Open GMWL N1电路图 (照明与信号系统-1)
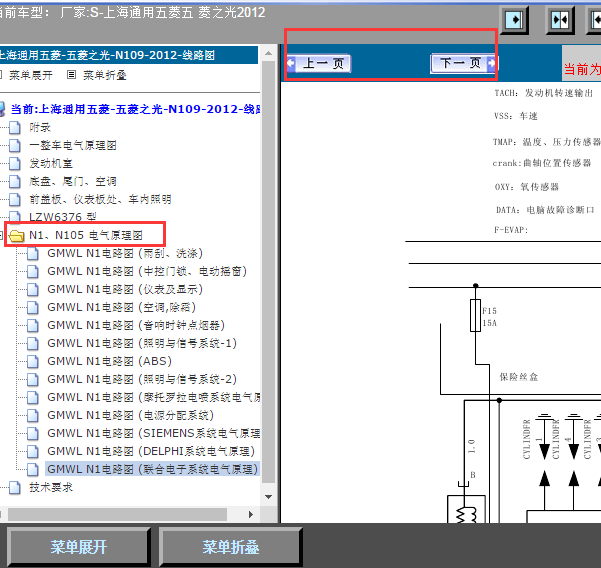Image resolution: width=601 pixels, height=568 pixels. [142, 343]
